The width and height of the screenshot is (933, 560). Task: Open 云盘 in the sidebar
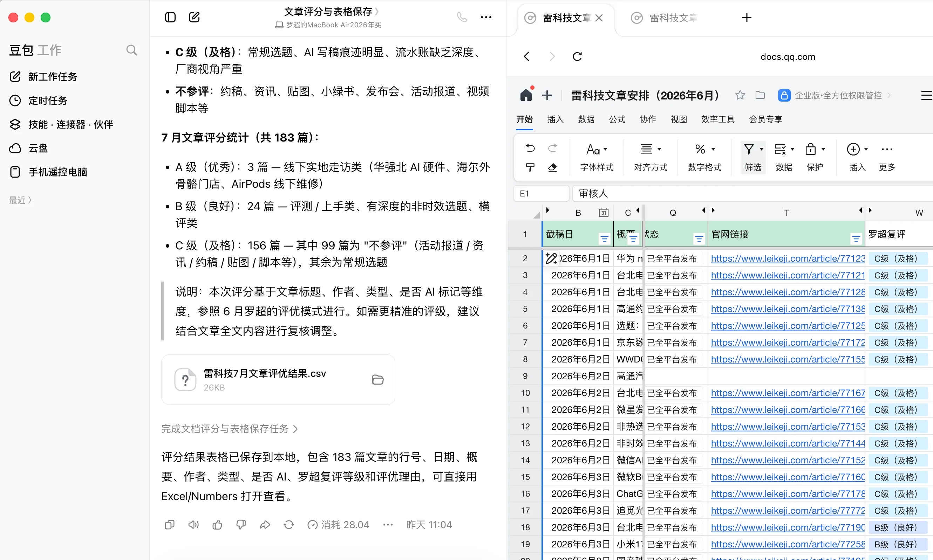pyautogui.click(x=28, y=148)
